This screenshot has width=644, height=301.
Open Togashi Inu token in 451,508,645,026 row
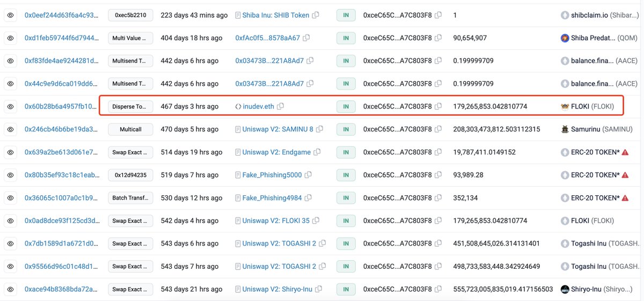tap(604, 244)
